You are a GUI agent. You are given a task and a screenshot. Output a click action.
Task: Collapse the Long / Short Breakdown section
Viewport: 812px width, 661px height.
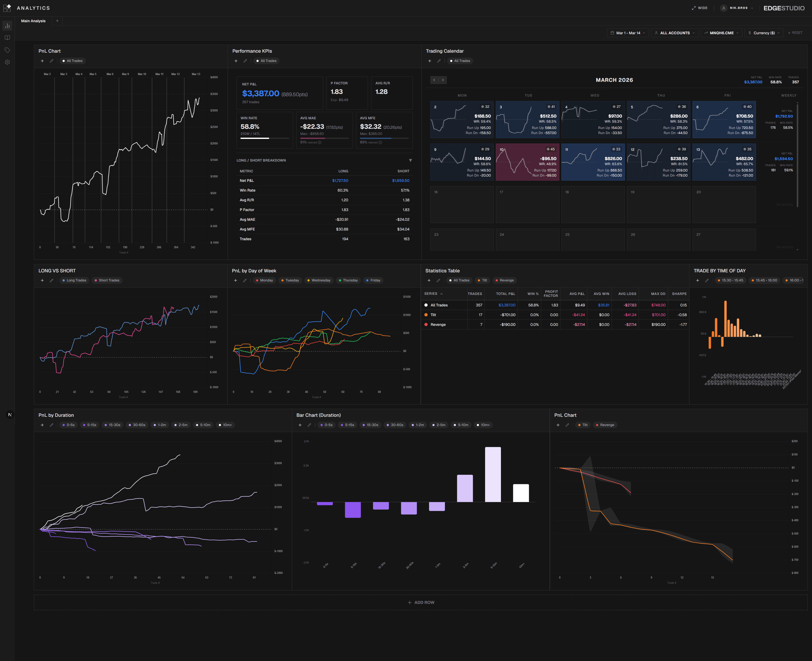click(410, 160)
